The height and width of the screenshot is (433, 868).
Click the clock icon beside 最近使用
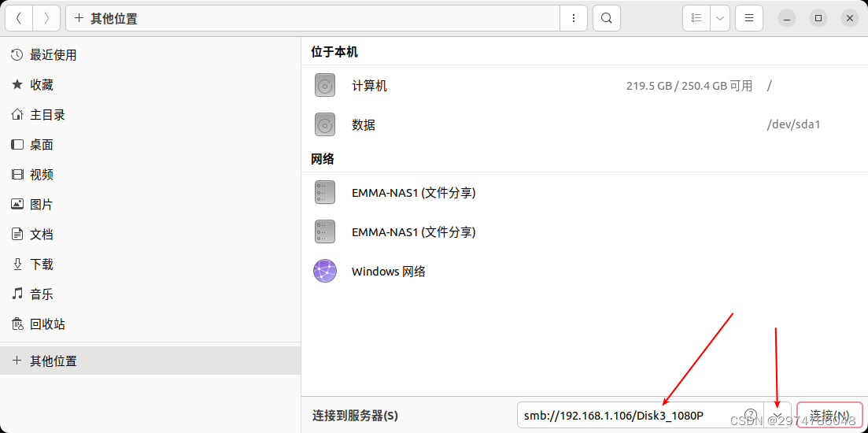(x=17, y=55)
